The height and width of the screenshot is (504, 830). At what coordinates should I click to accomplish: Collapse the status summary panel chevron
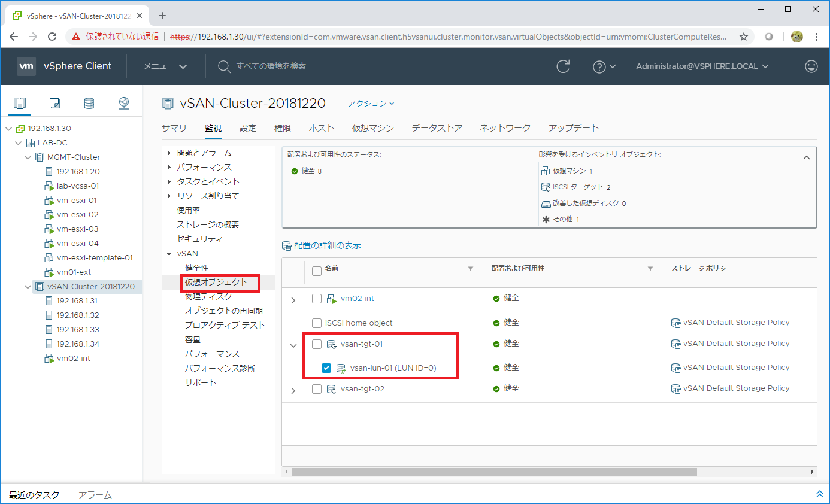[x=806, y=157]
